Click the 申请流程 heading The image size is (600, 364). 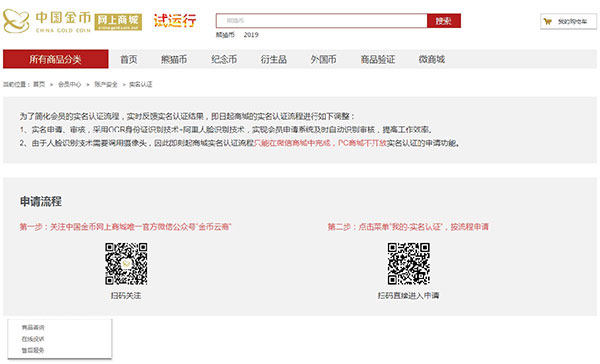(41, 201)
